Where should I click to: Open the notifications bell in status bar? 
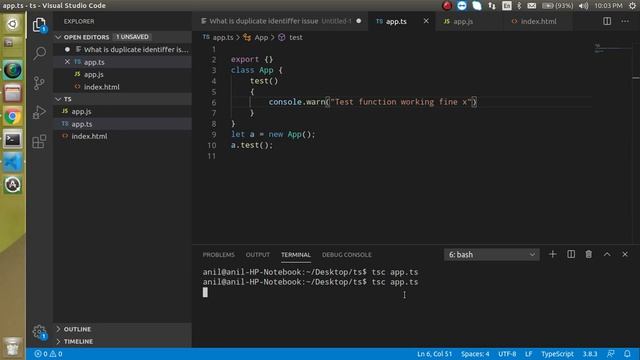point(627,353)
